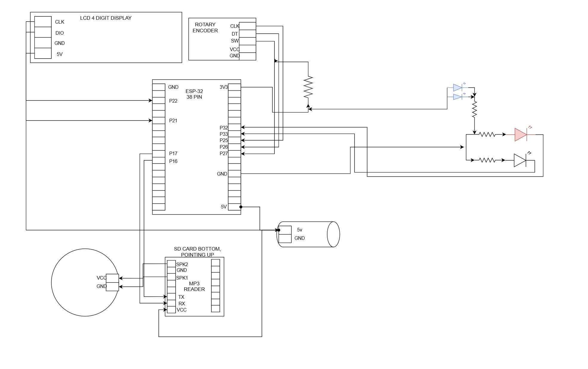Select the black-outlined LED symbol below the red one
Viewport: 588px width, 369px height.
[520, 160]
